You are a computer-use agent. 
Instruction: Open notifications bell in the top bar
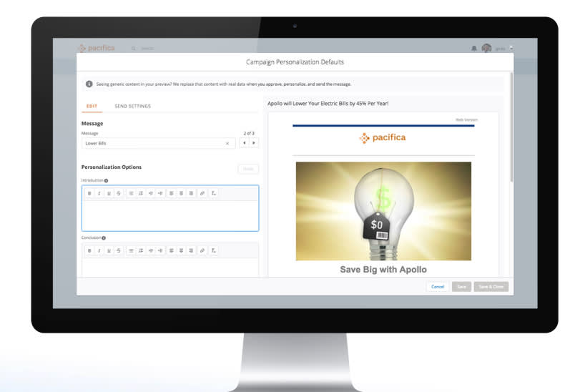pos(473,49)
